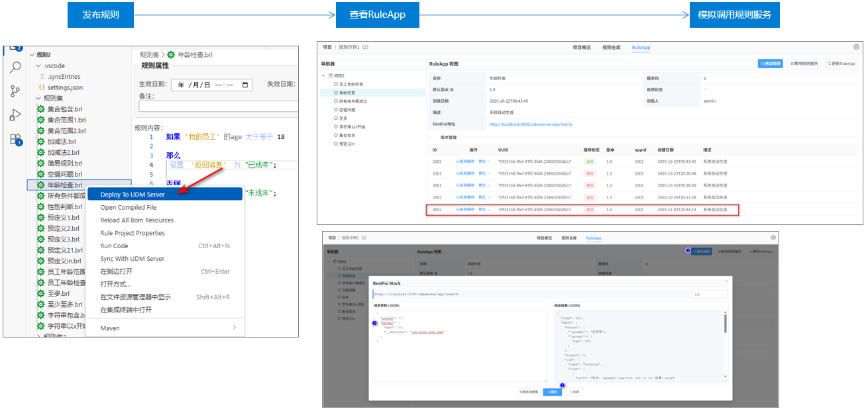Collapse the 规则集 folder in explorer
Image resolution: width=868 pixels, height=409 pixels.
30,98
